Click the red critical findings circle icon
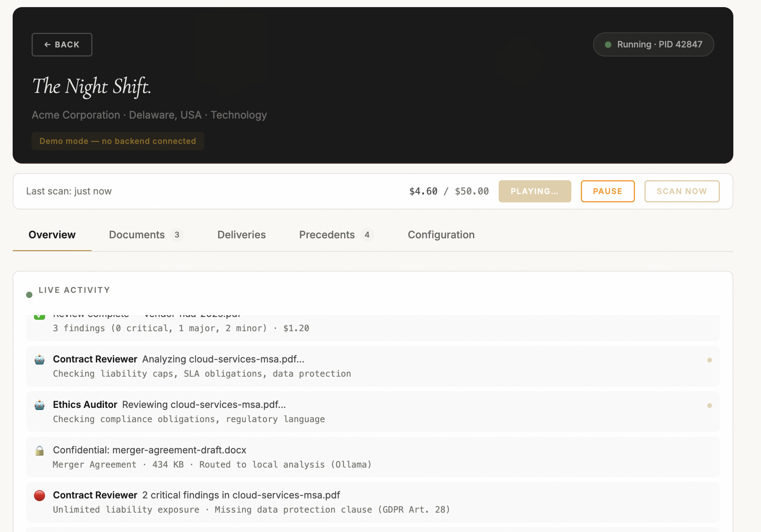The image size is (761, 532). (40, 496)
